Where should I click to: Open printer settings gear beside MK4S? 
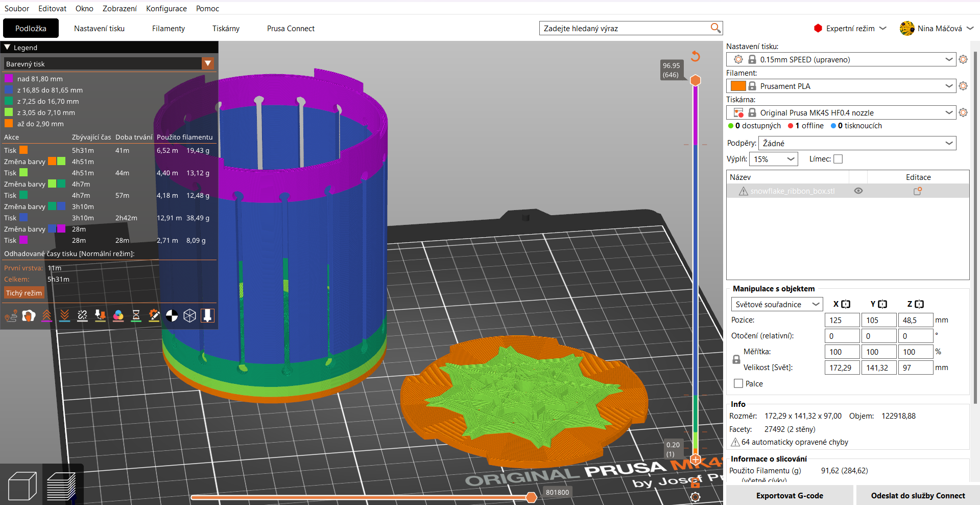click(x=963, y=112)
